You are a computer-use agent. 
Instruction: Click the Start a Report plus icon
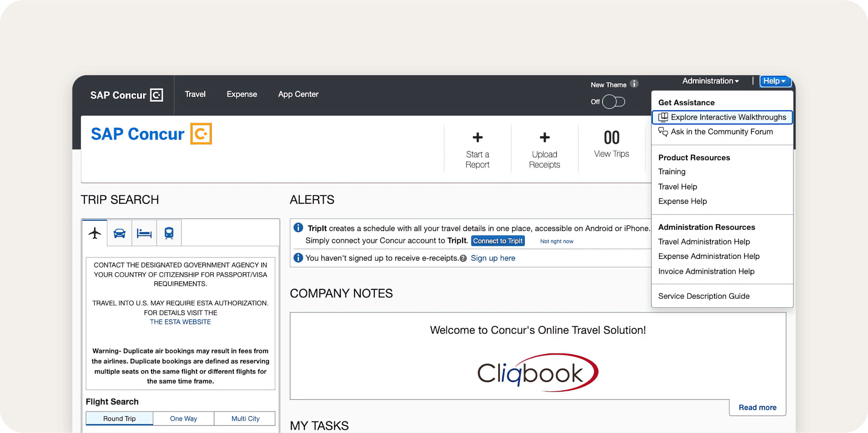477,137
